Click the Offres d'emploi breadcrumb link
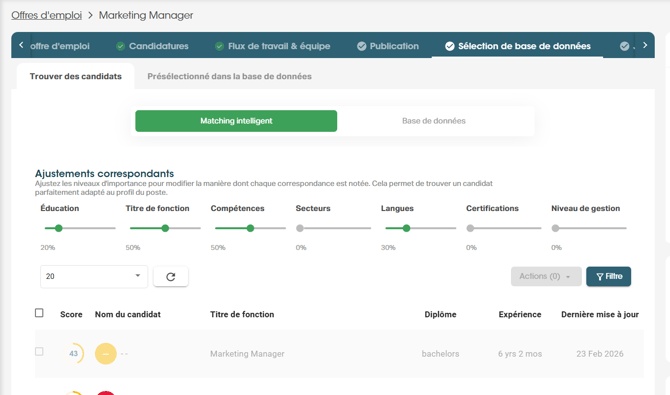The width and height of the screenshot is (670, 395). click(x=46, y=15)
